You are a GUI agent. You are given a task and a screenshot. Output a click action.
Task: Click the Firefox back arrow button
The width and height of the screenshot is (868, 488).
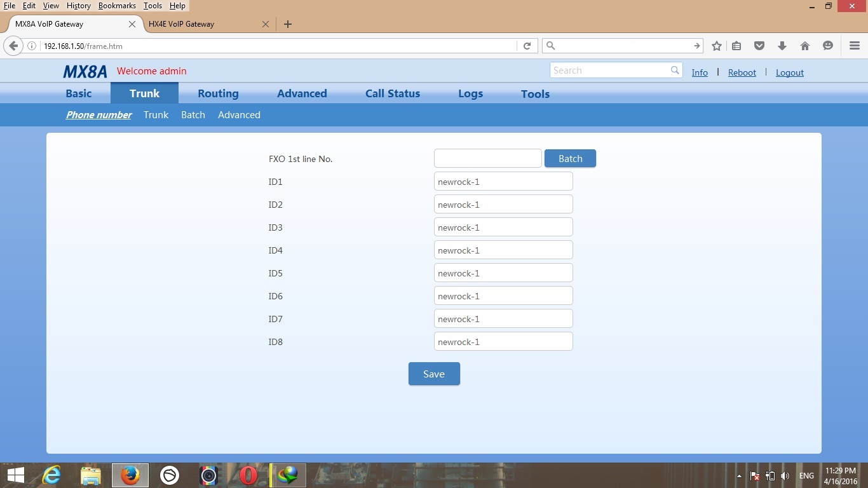(x=13, y=46)
